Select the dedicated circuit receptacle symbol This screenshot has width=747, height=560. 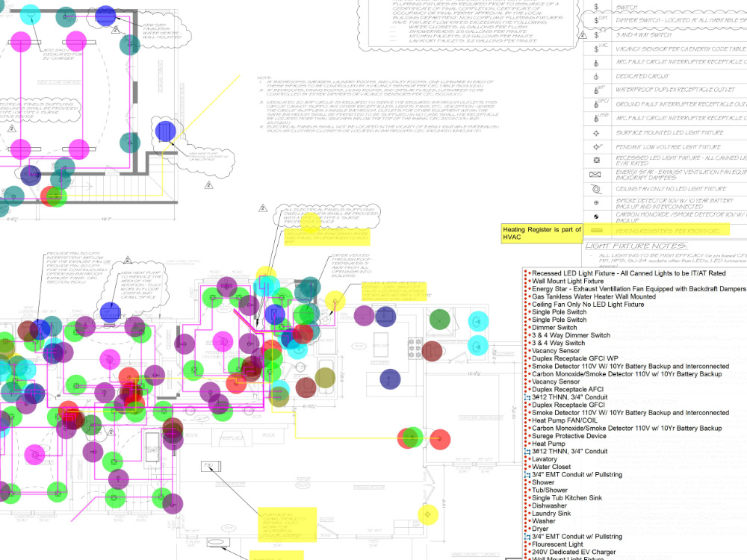596,77
